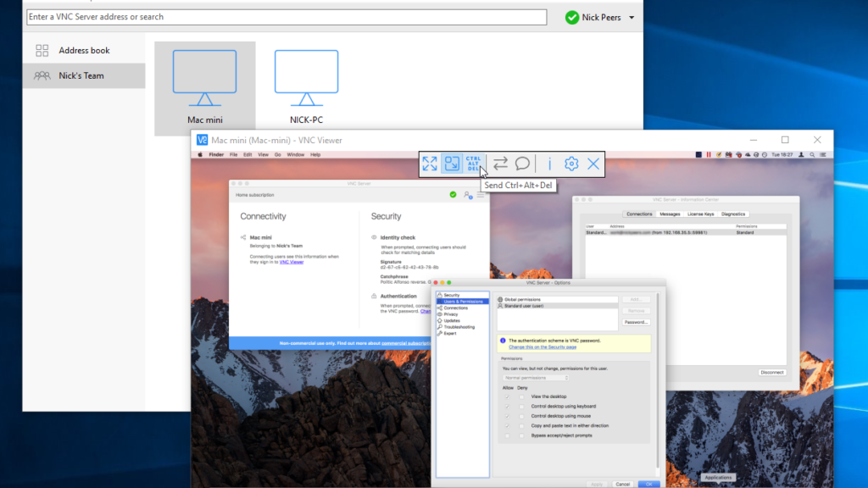The image size is (868, 488).
Task: Check Deny for View the desktop
Action: pos(521,396)
